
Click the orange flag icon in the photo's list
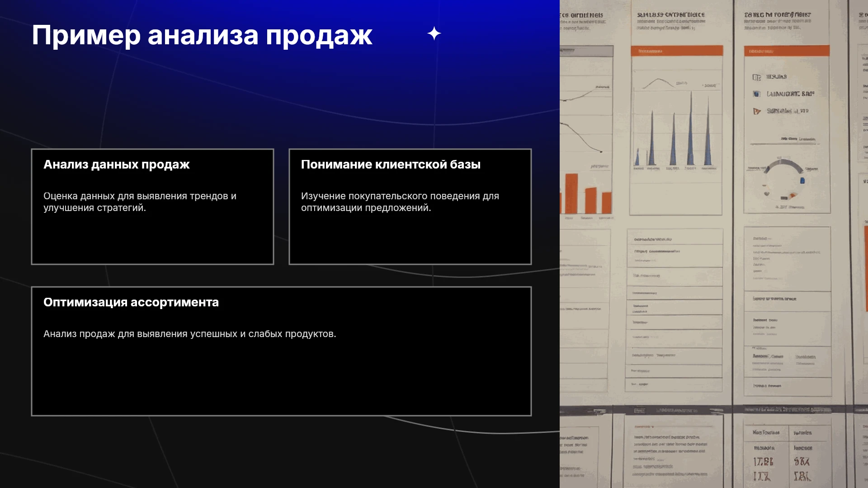[x=757, y=111]
